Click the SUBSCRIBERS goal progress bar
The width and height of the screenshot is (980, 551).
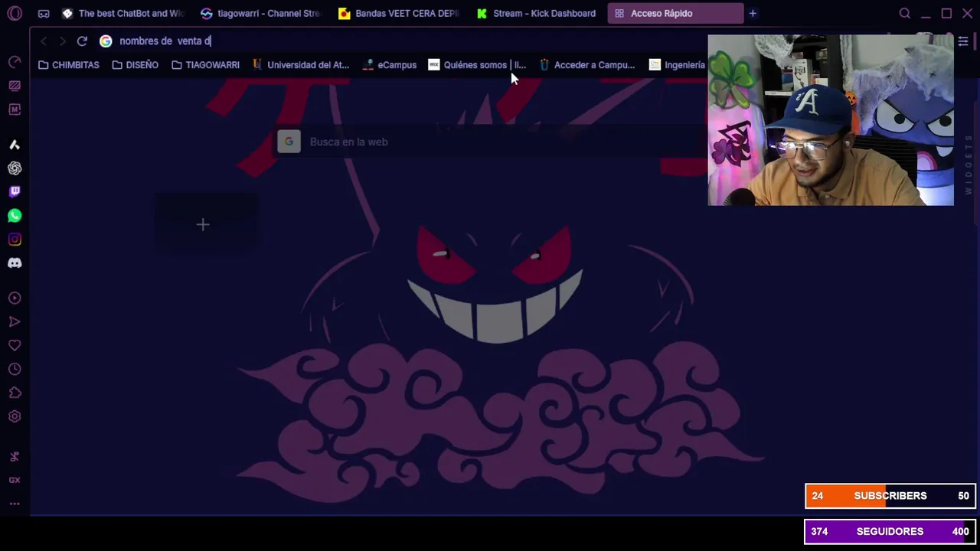[890, 496]
